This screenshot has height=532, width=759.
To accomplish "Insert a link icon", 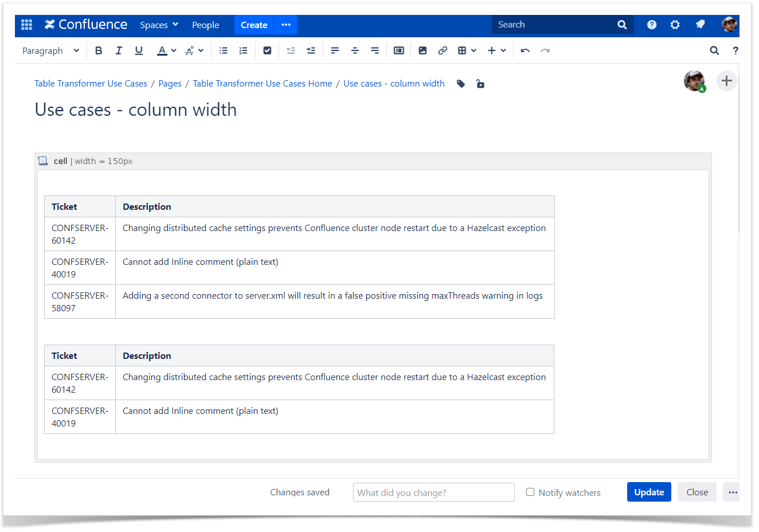I will (443, 50).
